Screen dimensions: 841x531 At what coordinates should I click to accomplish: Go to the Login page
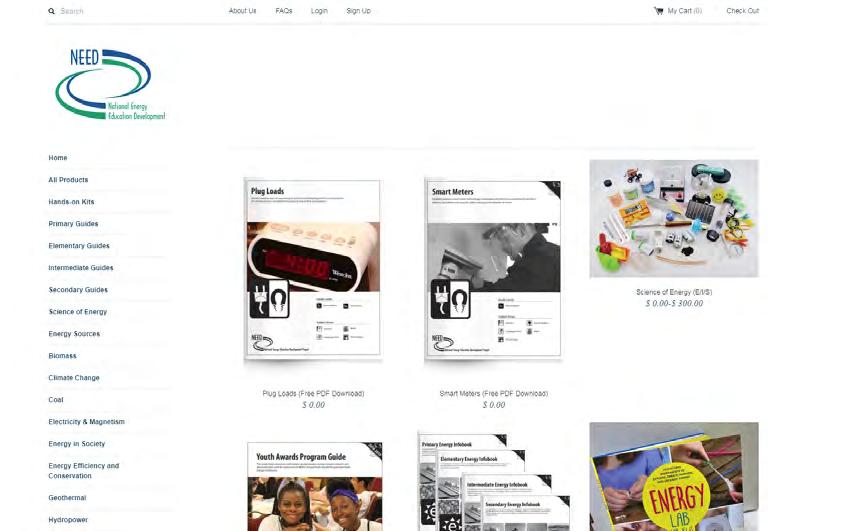(319, 11)
